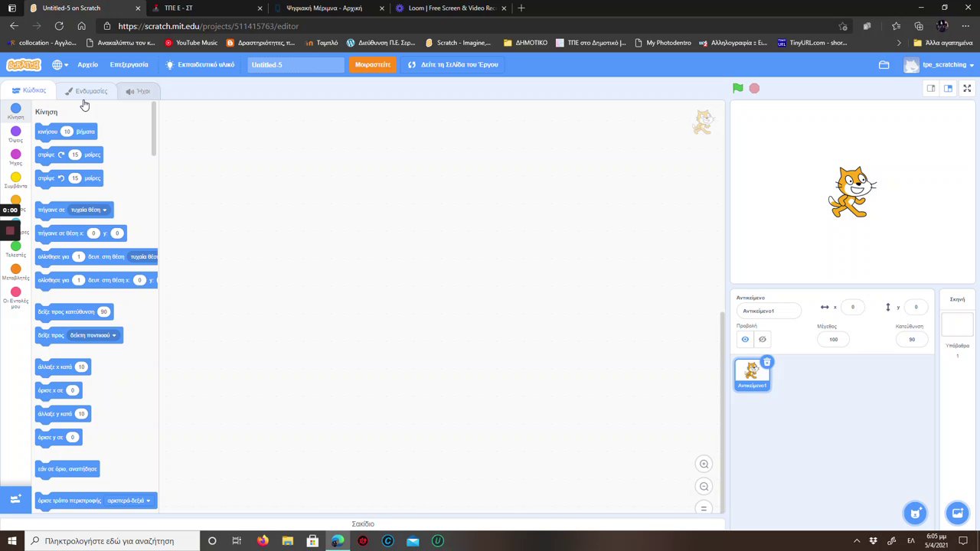Click the δείξε προς κατεύθυνση 90 block

(x=74, y=312)
